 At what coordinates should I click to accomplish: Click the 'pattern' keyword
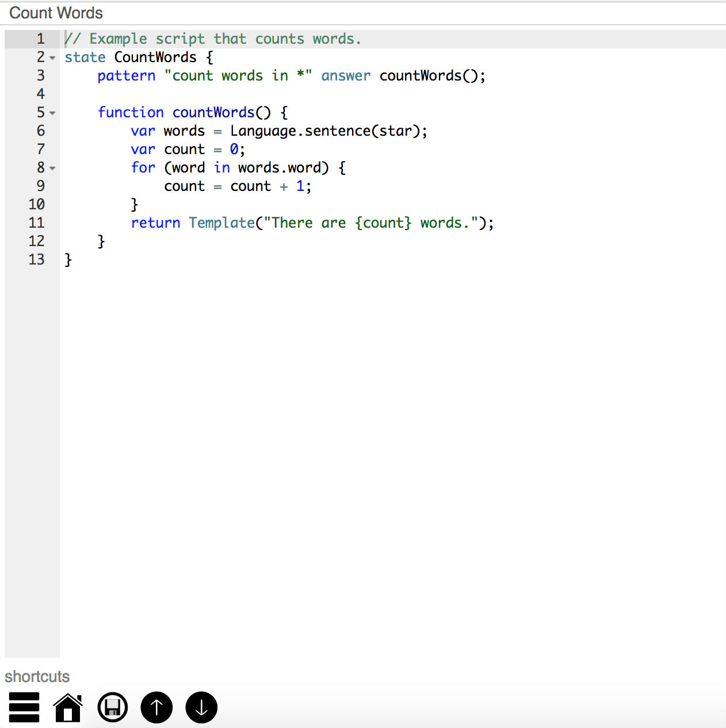pos(127,75)
